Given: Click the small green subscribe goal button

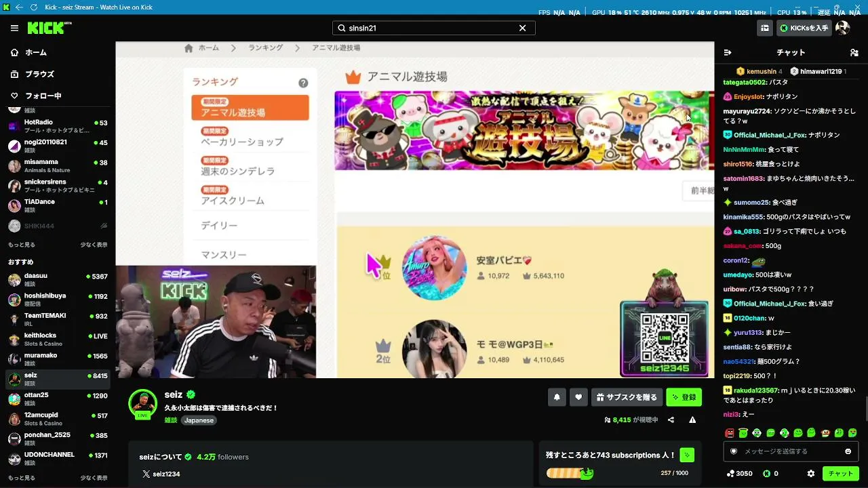Looking at the screenshot, I should coord(687,455).
